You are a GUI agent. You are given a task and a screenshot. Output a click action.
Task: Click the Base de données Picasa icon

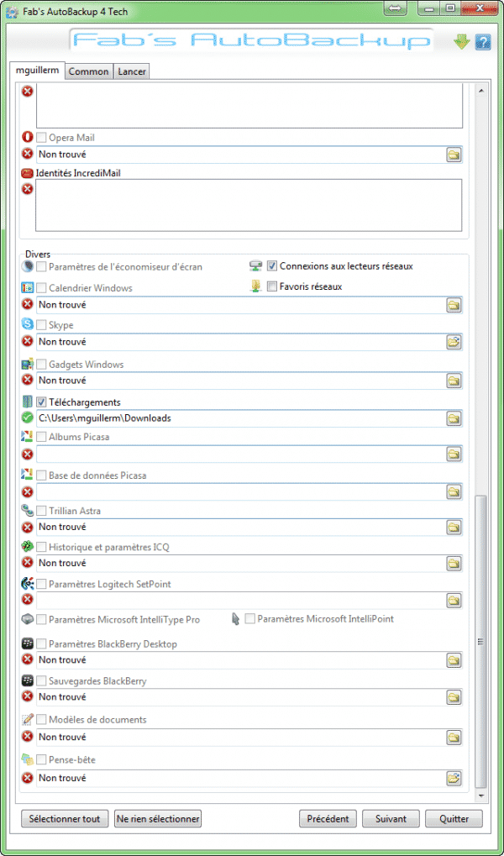coord(28,475)
